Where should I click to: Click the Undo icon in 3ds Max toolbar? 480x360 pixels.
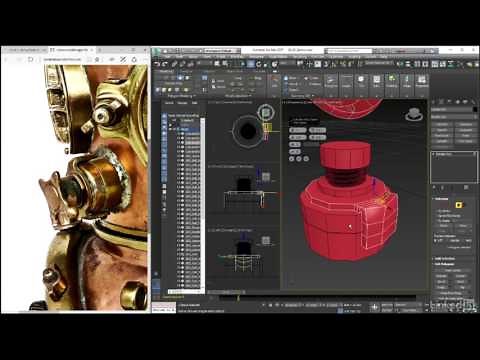click(x=156, y=64)
